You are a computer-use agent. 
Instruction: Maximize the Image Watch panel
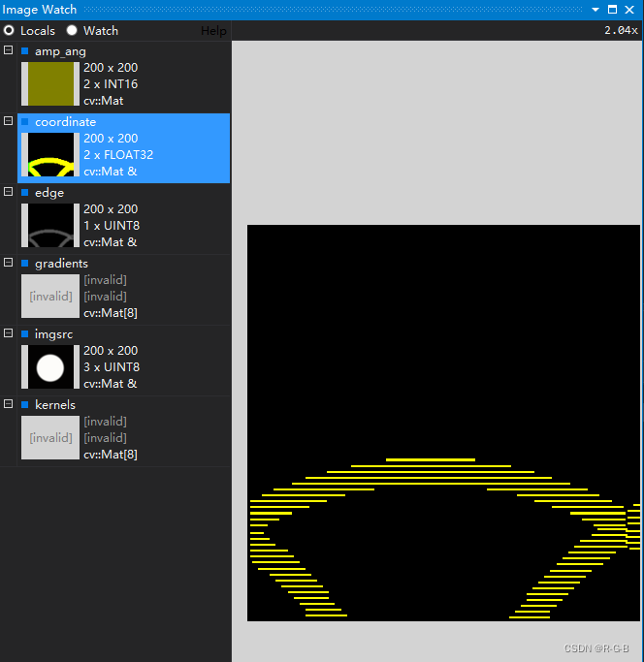(612, 10)
